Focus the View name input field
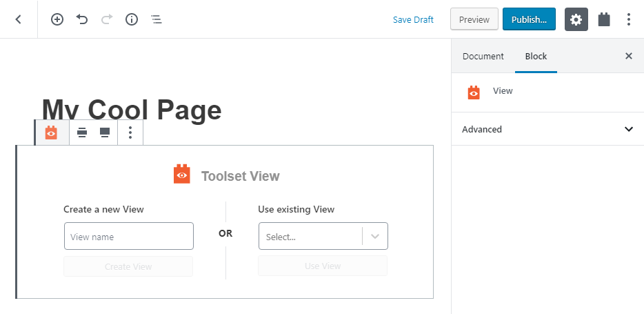This screenshot has height=314, width=644. [128, 236]
